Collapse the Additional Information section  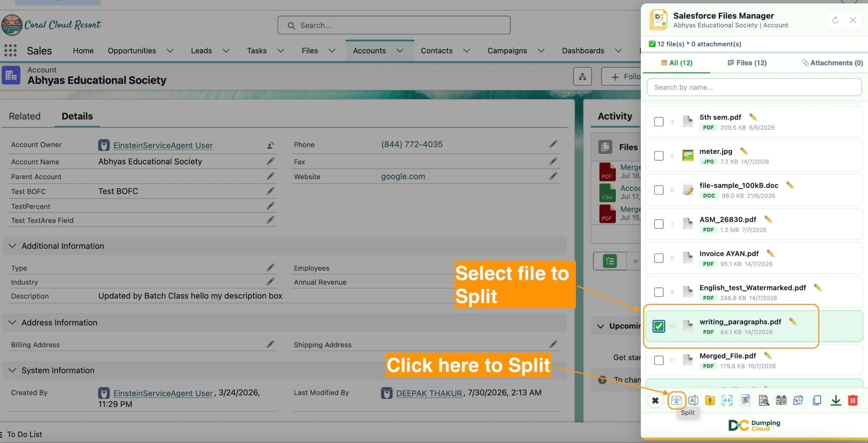[x=12, y=246]
